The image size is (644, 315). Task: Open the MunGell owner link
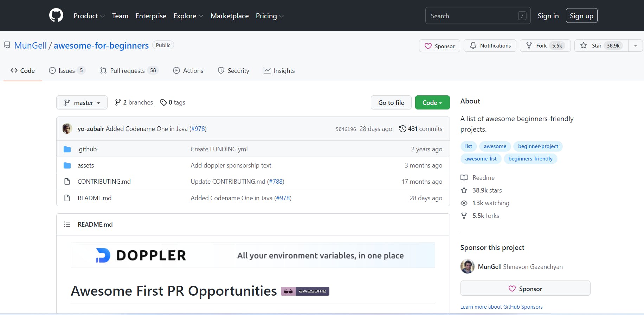point(30,45)
